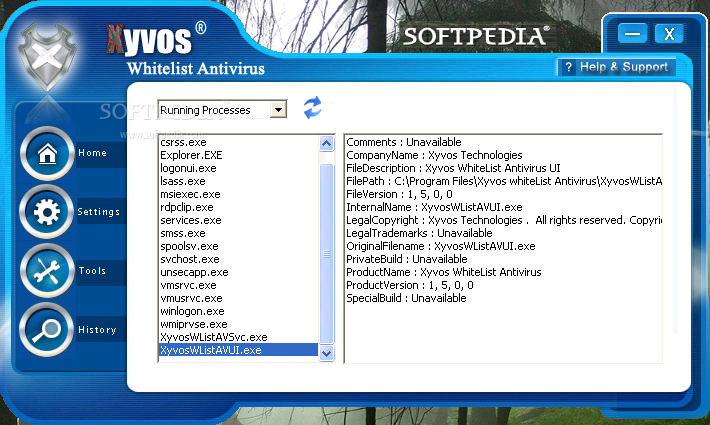Screen dimensions: 710x425
Task: Select services.exe in the process list
Action: [191, 220]
